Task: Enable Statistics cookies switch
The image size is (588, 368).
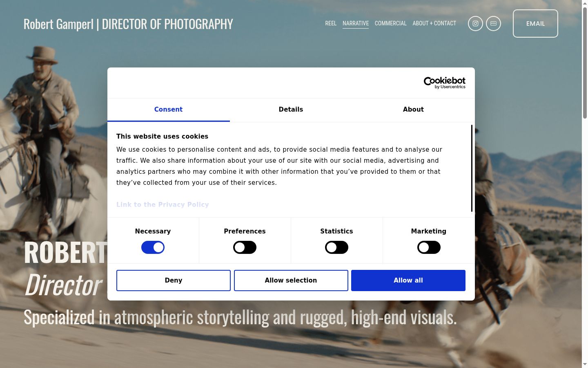Action: pyautogui.click(x=336, y=247)
